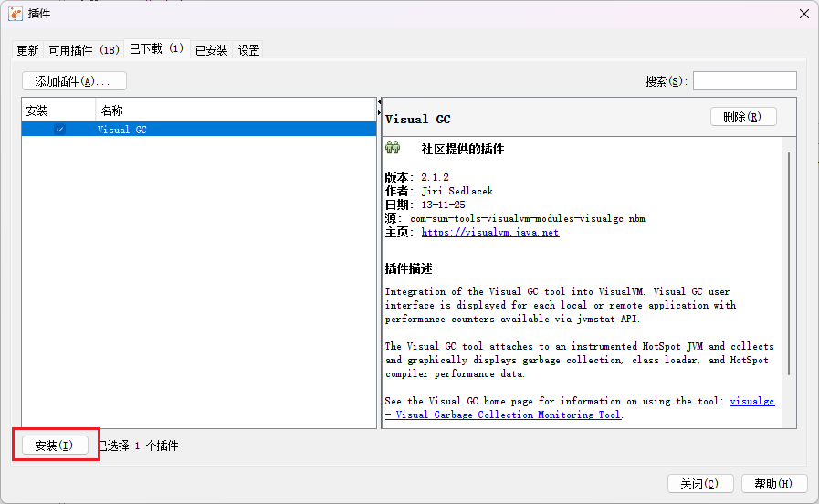The height and width of the screenshot is (504, 819).
Task: Click the 添加插件(A)... button
Action: (x=74, y=81)
